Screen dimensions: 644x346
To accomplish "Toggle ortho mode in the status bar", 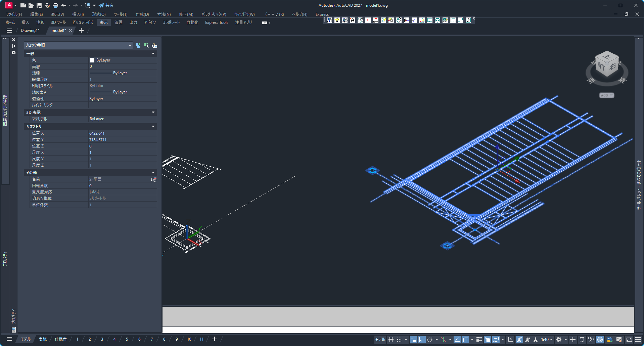I will (x=422, y=340).
